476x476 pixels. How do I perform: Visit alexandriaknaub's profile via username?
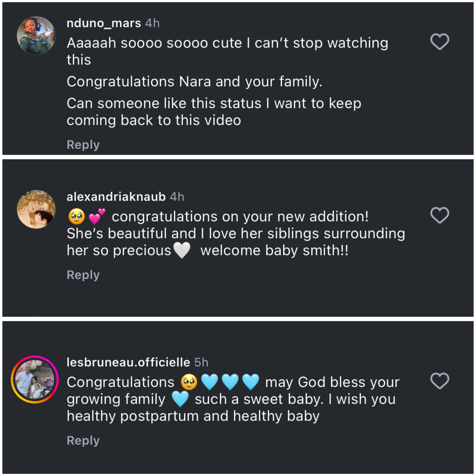[x=116, y=197]
